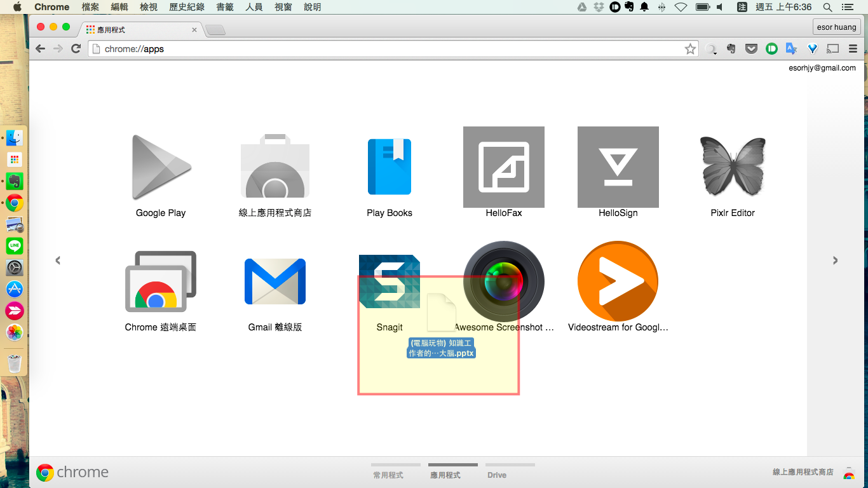Click the browser forward button
This screenshot has width=868, height=488.
[58, 49]
